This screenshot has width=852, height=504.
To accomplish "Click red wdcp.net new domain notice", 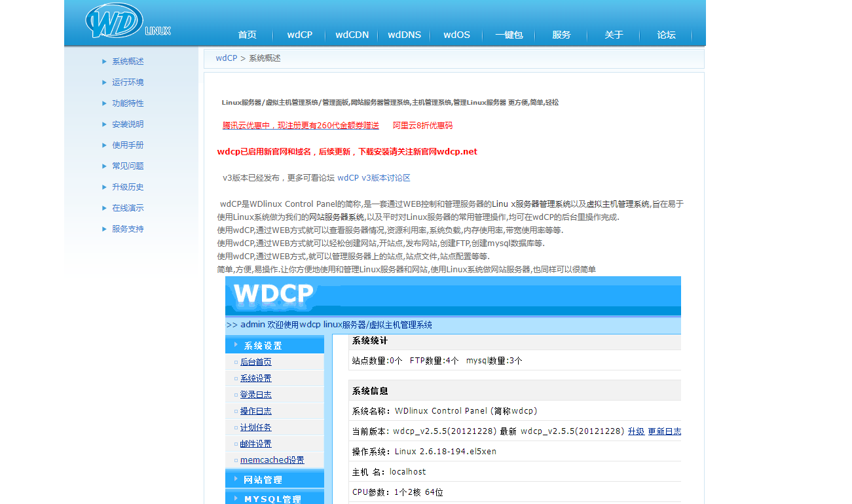I will [347, 152].
